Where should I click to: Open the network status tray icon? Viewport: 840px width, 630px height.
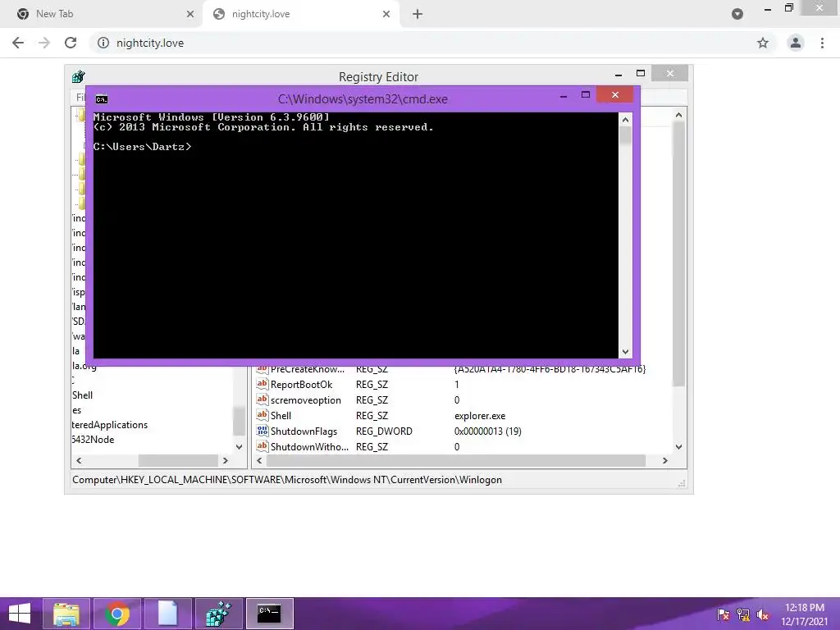click(743, 614)
